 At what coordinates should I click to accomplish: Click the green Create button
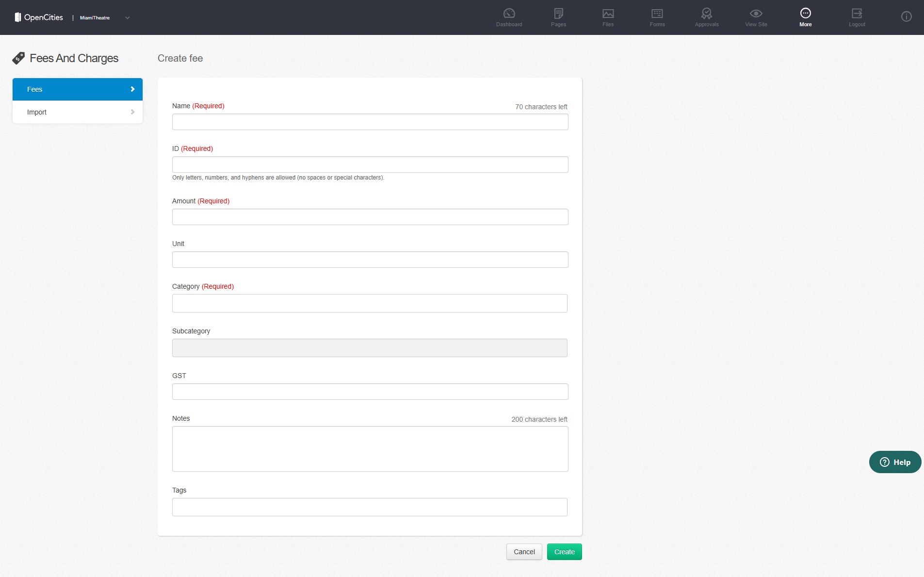(x=564, y=552)
